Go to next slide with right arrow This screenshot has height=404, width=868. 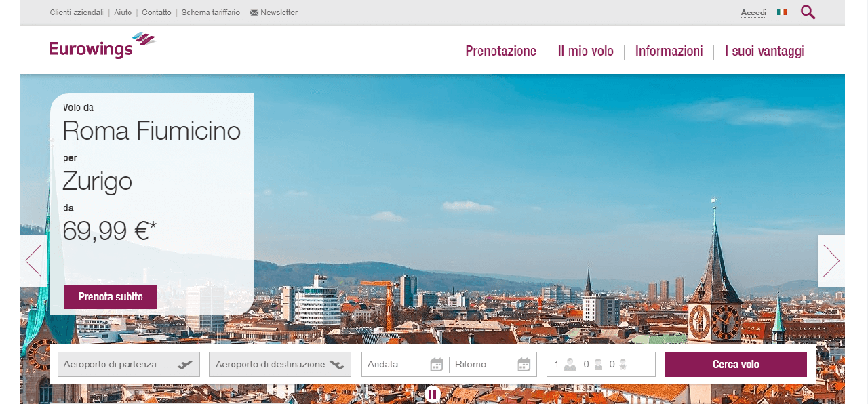[x=831, y=260]
